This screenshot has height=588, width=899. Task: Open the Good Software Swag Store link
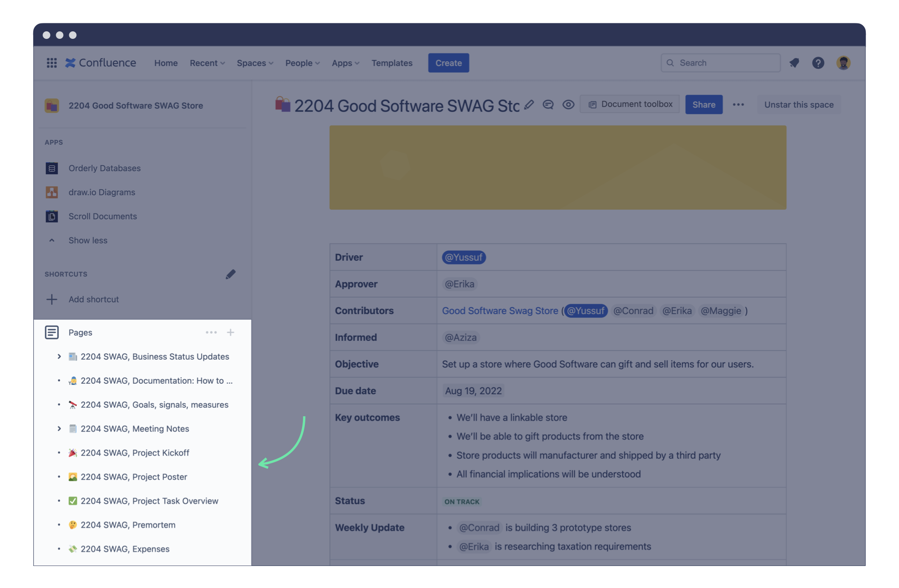tap(500, 311)
